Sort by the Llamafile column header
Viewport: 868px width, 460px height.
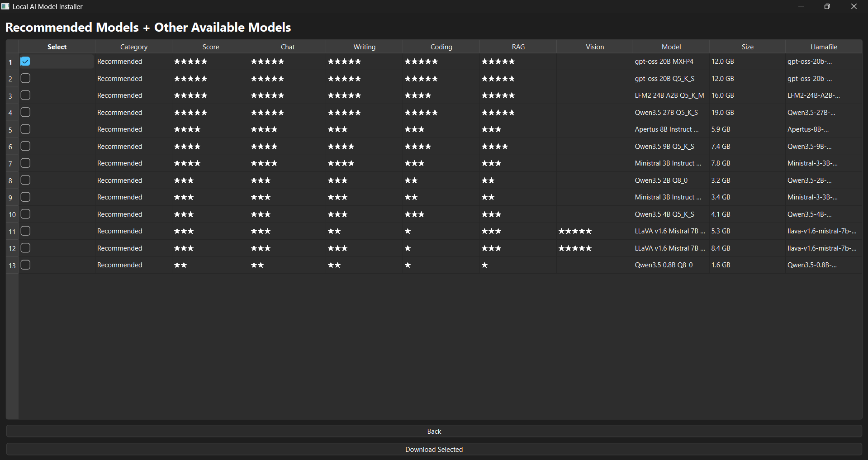tap(824, 47)
